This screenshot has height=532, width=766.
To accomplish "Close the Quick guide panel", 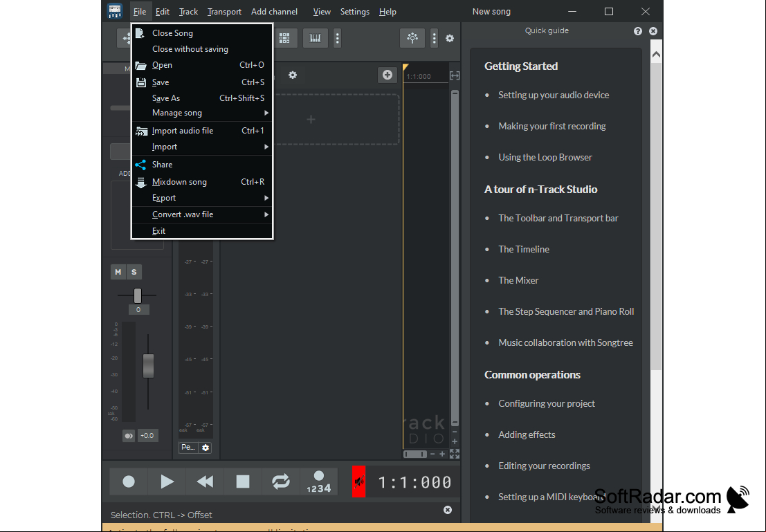I will tap(653, 30).
